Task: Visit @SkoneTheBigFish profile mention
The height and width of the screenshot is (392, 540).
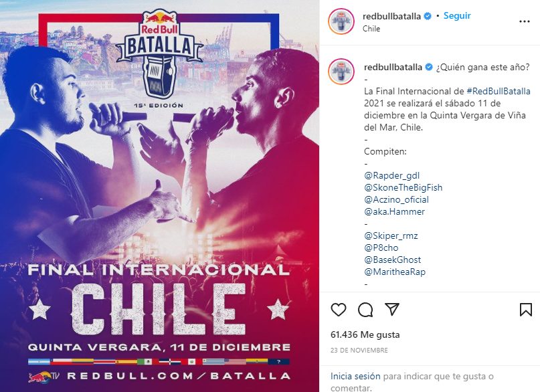Action: point(403,187)
